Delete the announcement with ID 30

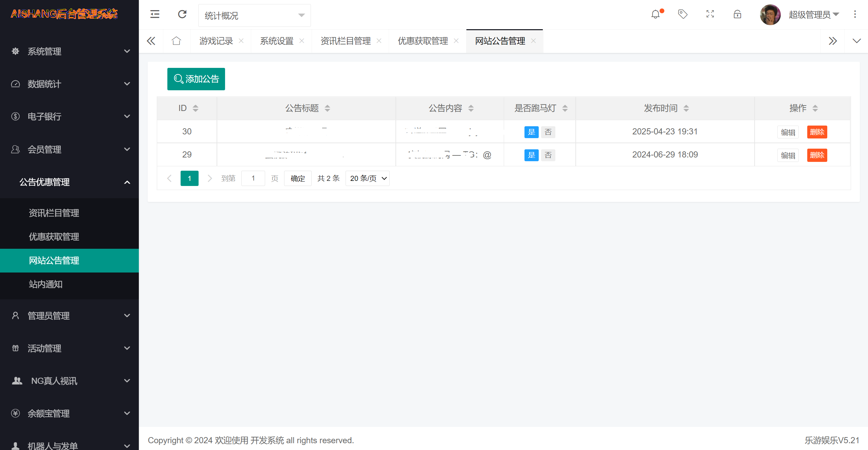click(x=817, y=132)
